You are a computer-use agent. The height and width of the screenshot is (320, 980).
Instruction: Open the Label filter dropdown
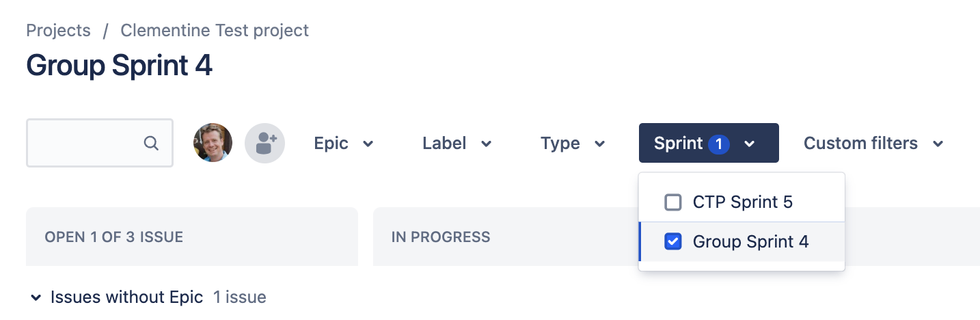pos(457,143)
